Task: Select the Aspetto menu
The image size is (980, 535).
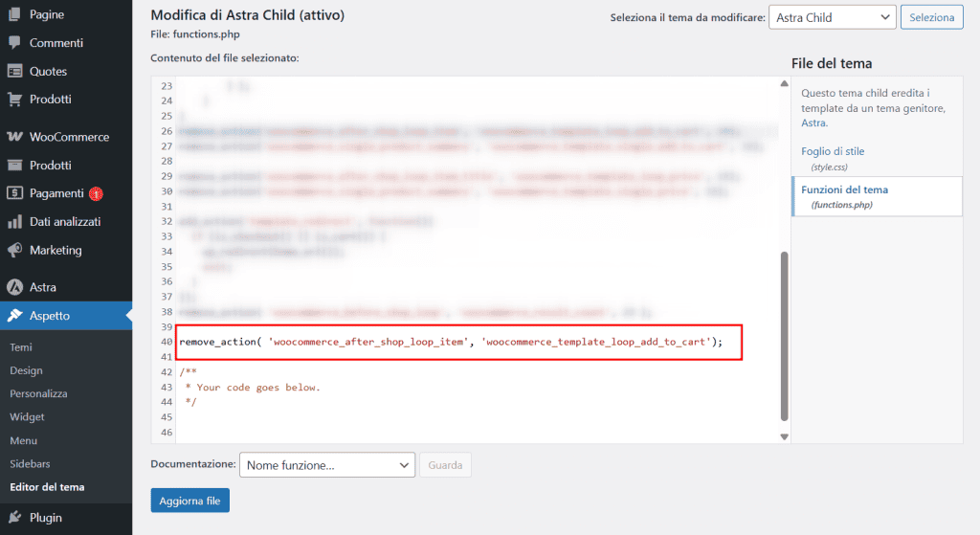Action: coord(66,316)
